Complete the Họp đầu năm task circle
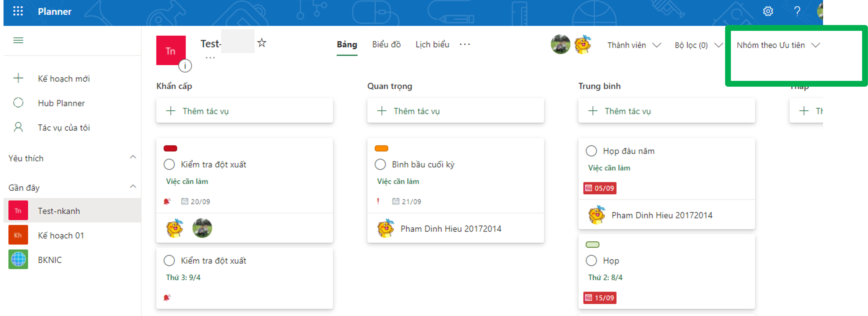The height and width of the screenshot is (316, 868). tap(591, 151)
